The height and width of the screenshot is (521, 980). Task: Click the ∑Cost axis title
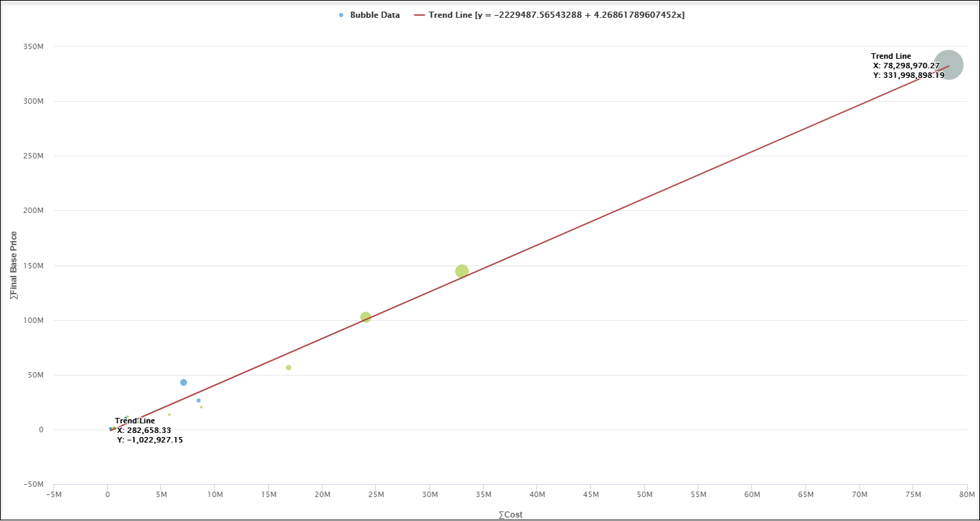tap(510, 515)
